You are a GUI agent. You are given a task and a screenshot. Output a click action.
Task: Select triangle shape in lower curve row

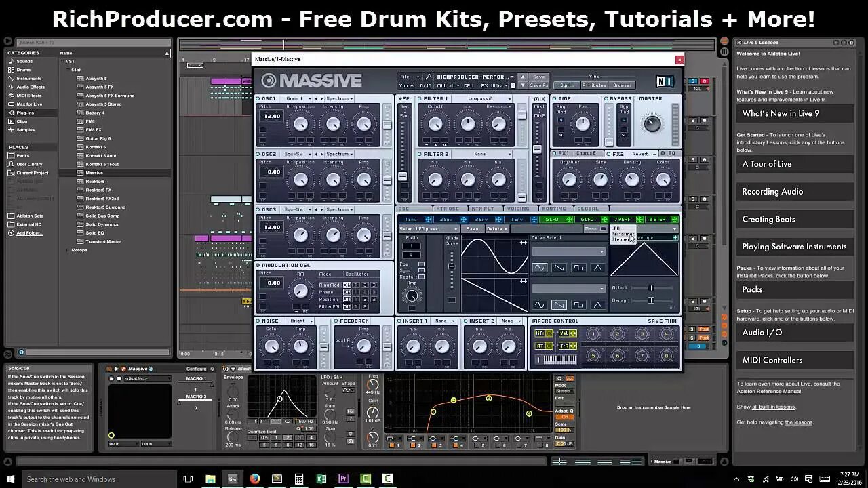pos(597,305)
